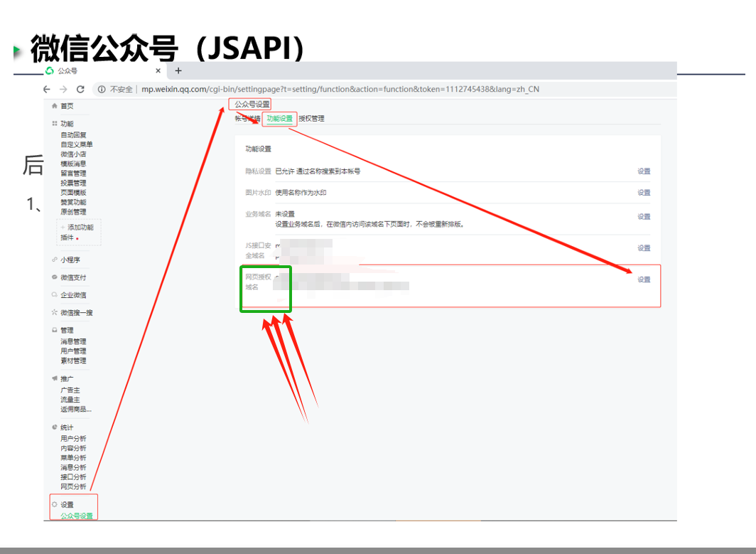Click the 小程序 icon in sidebar

[55, 260]
